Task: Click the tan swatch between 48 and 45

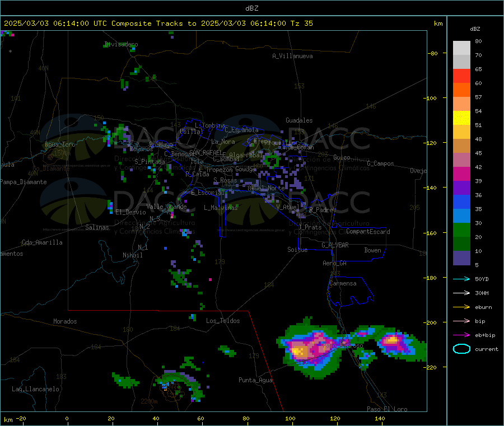Action: tap(461, 146)
